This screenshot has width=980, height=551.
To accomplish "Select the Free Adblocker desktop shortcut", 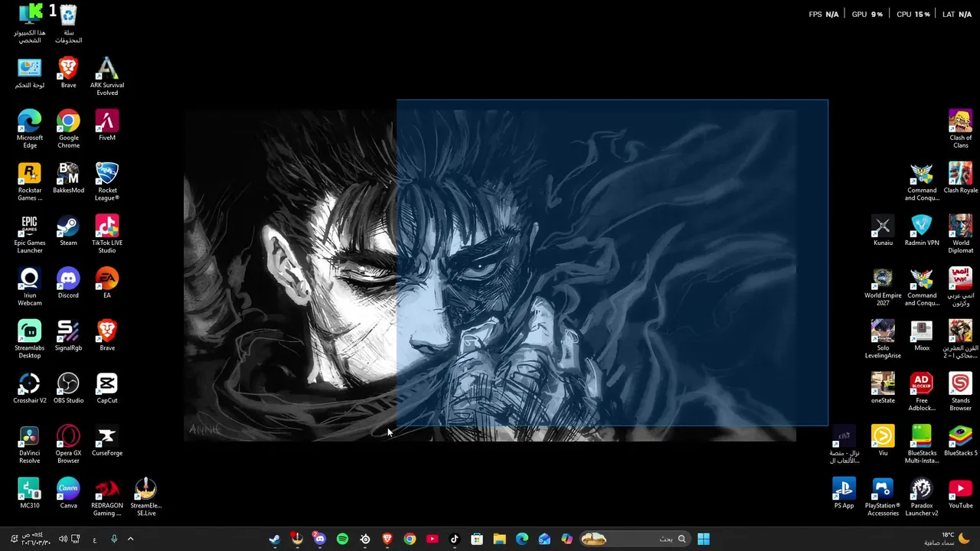I will [922, 392].
